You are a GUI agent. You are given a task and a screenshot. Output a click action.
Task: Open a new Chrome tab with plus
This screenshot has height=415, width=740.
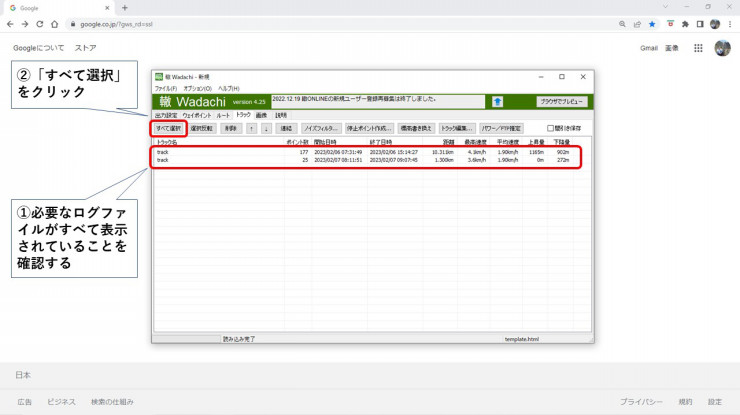click(x=125, y=8)
